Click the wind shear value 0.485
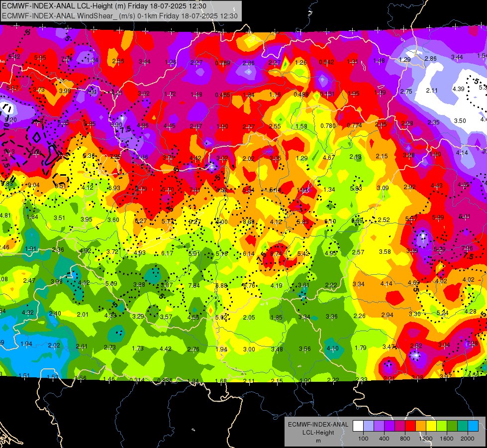 click(223, 95)
